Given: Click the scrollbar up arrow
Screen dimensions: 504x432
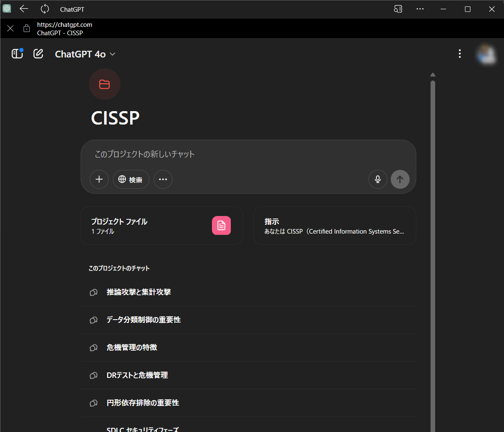Looking at the screenshot, I should coord(433,75).
